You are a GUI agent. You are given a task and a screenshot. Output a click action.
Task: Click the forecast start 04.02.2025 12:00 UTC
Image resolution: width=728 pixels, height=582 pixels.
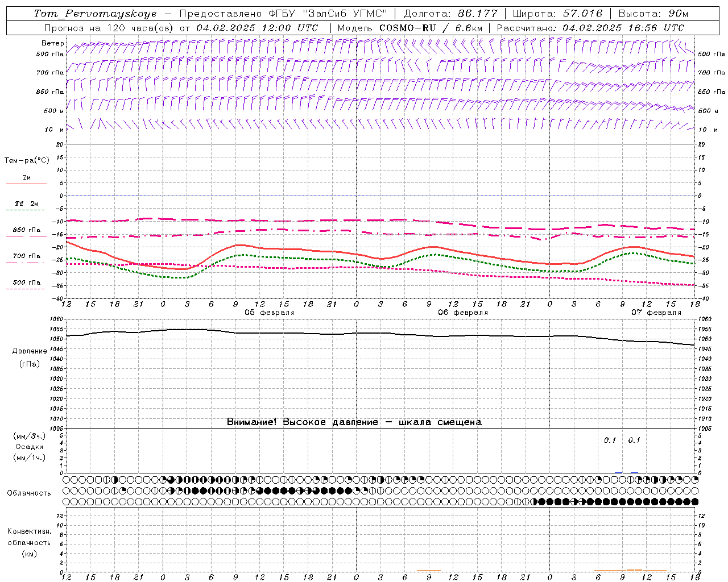pyautogui.click(x=257, y=28)
